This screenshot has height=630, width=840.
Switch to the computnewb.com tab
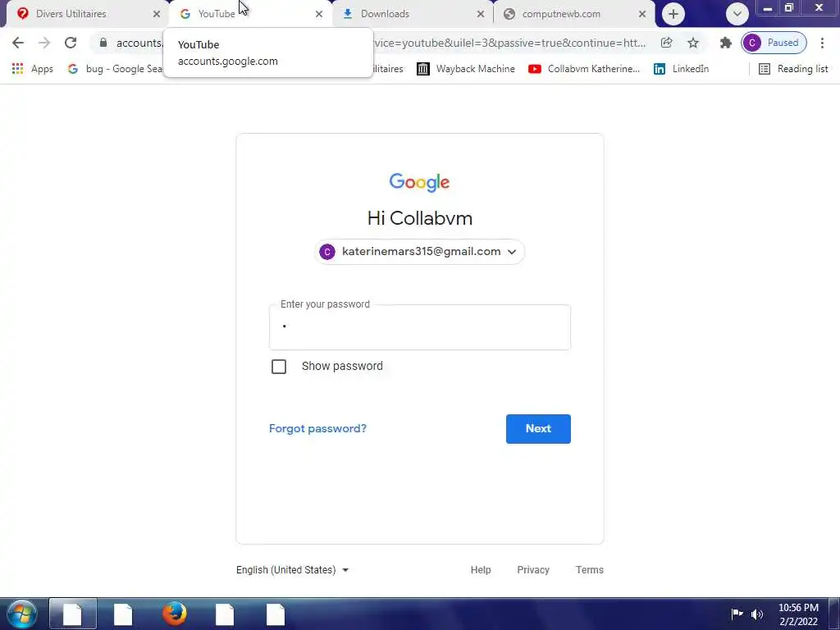pyautogui.click(x=575, y=14)
